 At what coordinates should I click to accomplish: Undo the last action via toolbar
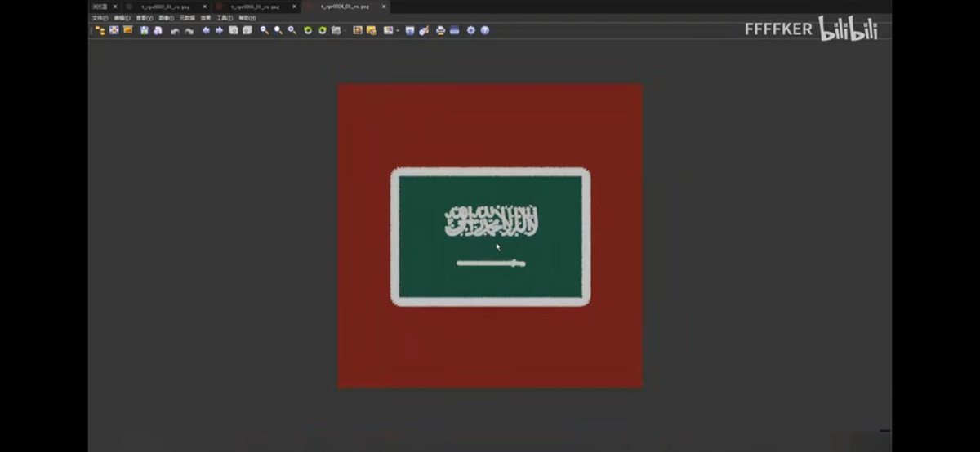tap(175, 30)
